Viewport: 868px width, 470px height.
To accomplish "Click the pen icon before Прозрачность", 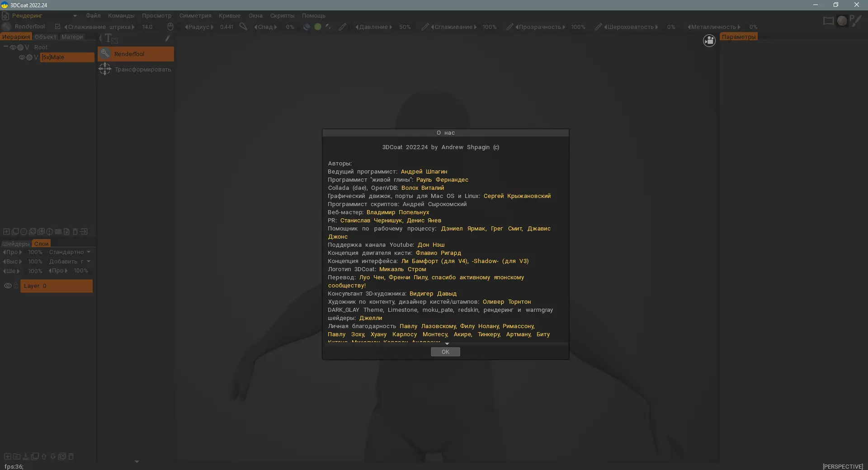I will coord(509,27).
